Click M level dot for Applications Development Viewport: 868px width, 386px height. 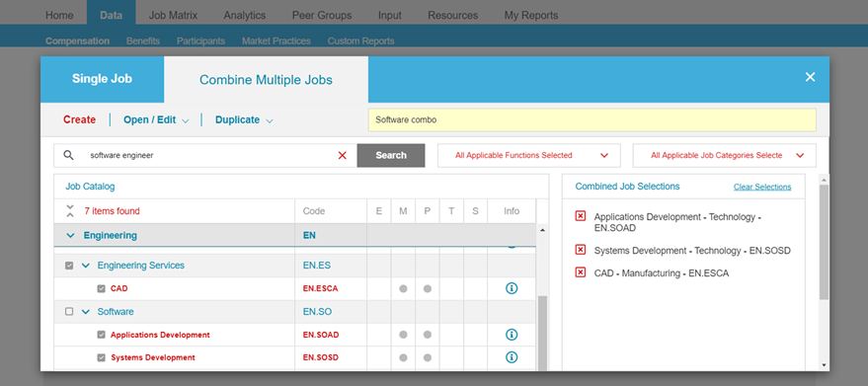(403, 335)
